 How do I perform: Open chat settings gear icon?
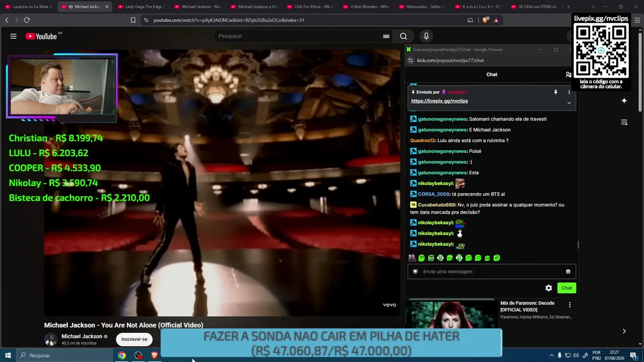click(548, 288)
